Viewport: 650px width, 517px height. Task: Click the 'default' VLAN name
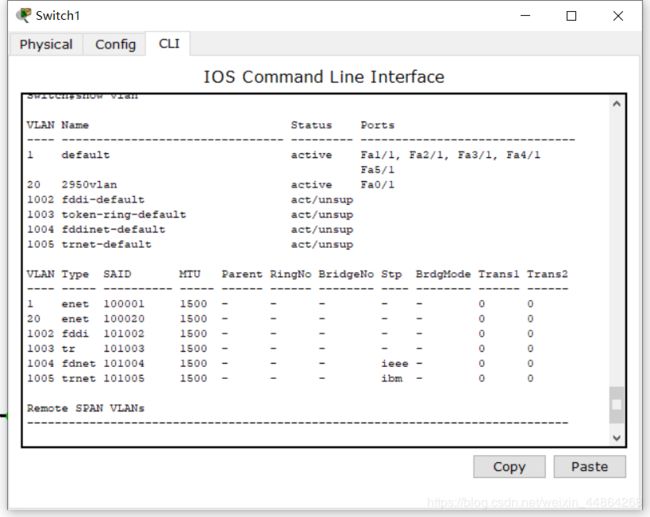click(86, 155)
